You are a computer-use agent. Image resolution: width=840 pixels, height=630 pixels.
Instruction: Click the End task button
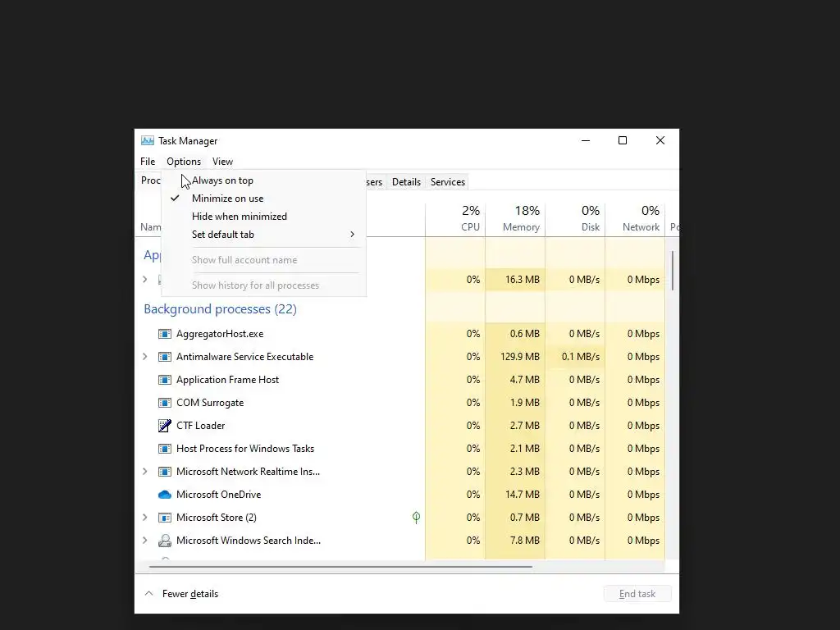[637, 594]
